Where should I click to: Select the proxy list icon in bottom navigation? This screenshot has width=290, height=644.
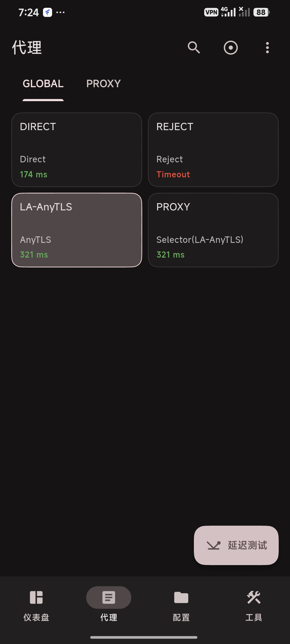(108, 597)
